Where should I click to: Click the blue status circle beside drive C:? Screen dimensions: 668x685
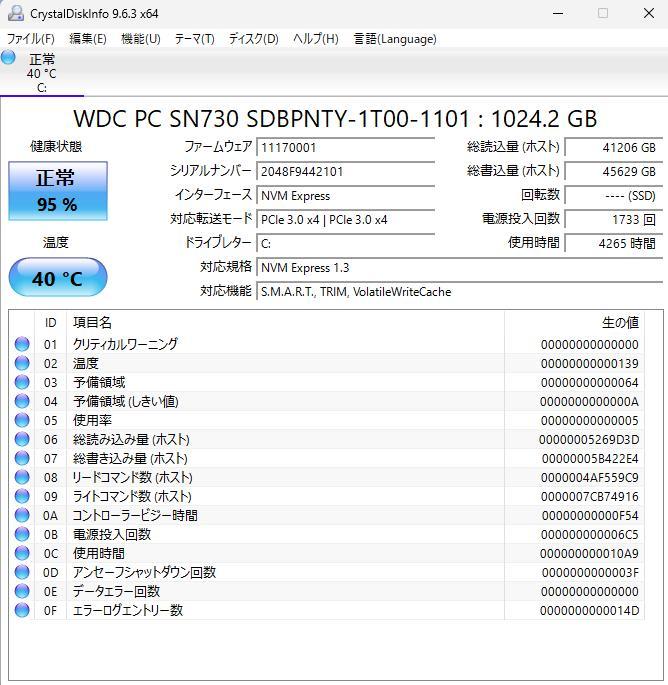8,57
